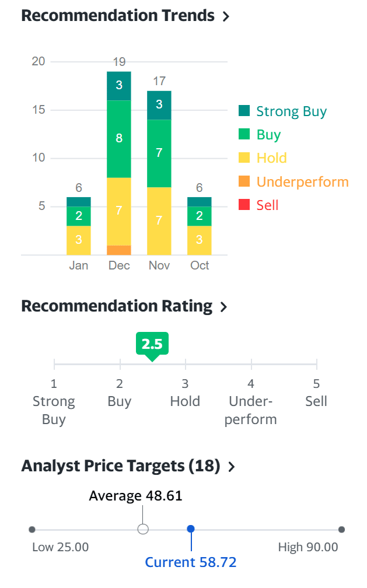Open the Recommendation Rating heading link
Screen dimensions: 367x588
click(117, 306)
